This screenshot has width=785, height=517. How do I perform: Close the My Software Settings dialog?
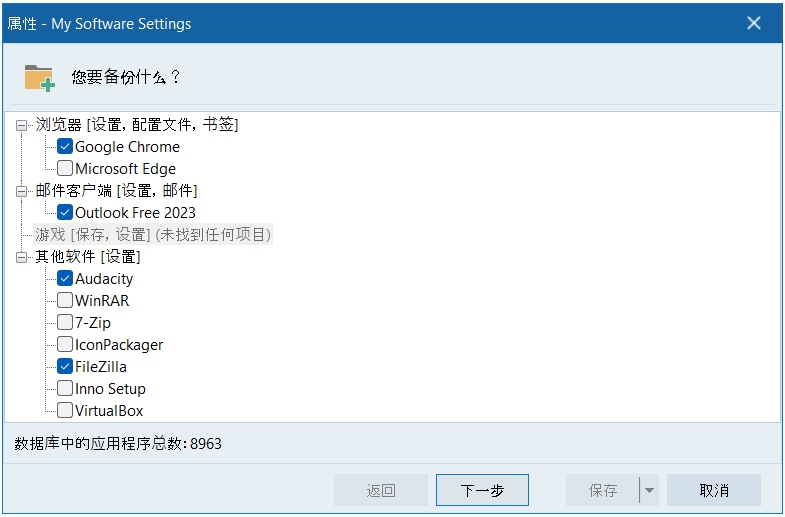(x=754, y=23)
